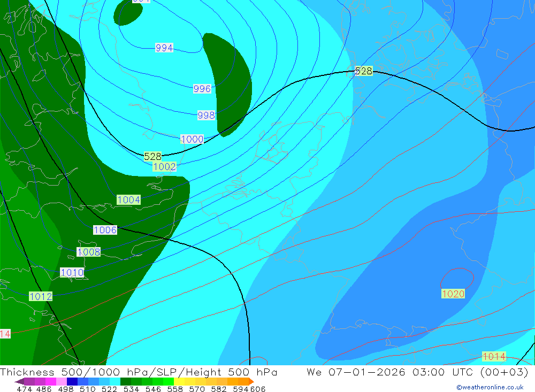The width and height of the screenshot is (535, 392).
Task: Open the ©weatheronline.co.uk credit link
Action: 490,387
